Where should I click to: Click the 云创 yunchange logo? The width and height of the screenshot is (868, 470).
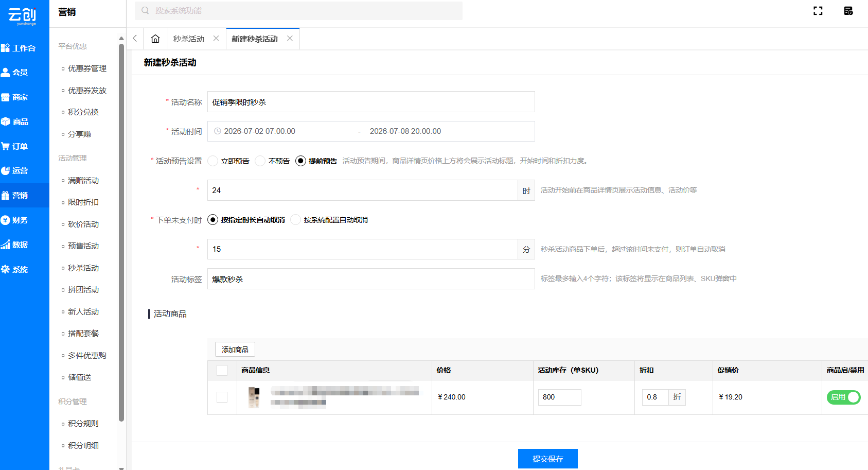click(23, 16)
